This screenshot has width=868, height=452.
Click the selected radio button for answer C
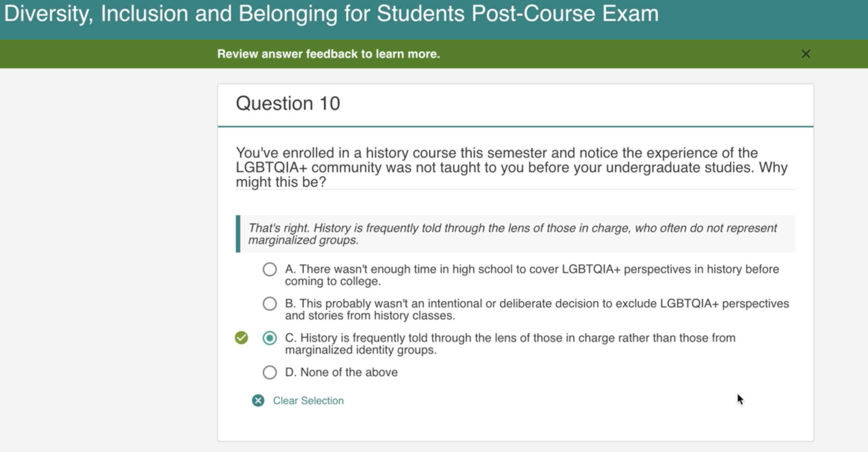(269, 338)
